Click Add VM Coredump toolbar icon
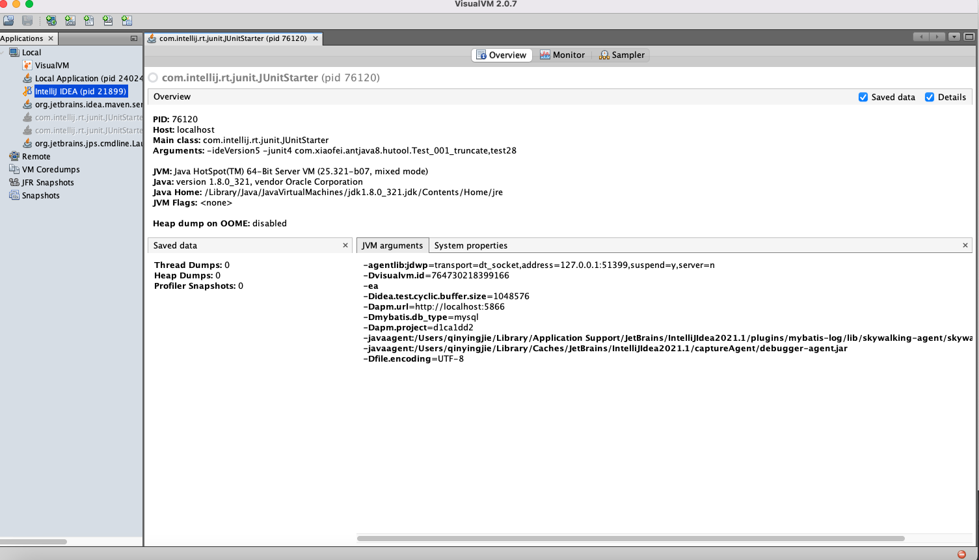Screen dimensions: 979x560 click(x=89, y=21)
